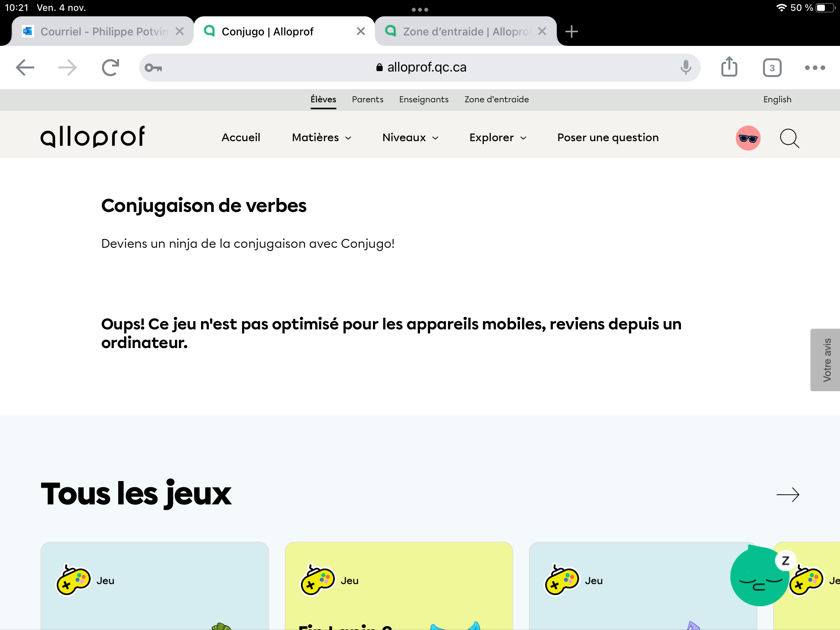
Task: Open the Parents section link
Action: 367,100
